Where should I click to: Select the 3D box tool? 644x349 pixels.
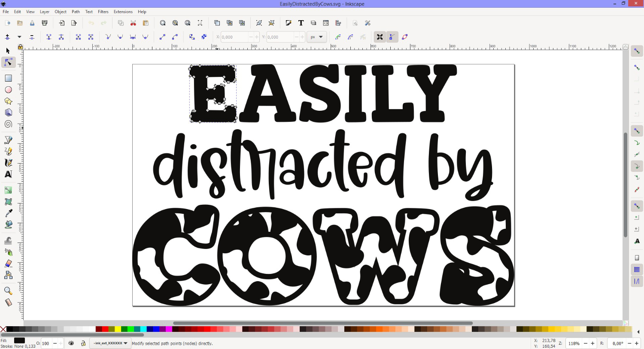(x=8, y=112)
